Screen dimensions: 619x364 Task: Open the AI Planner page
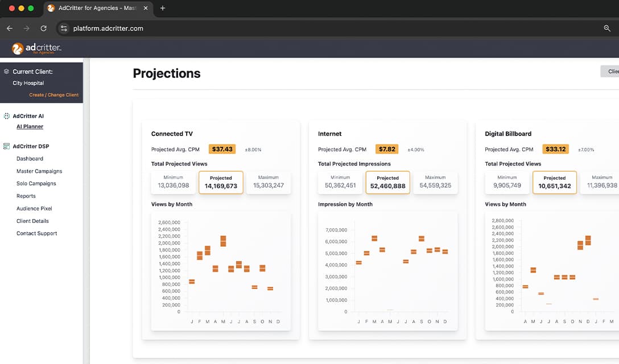click(x=30, y=127)
